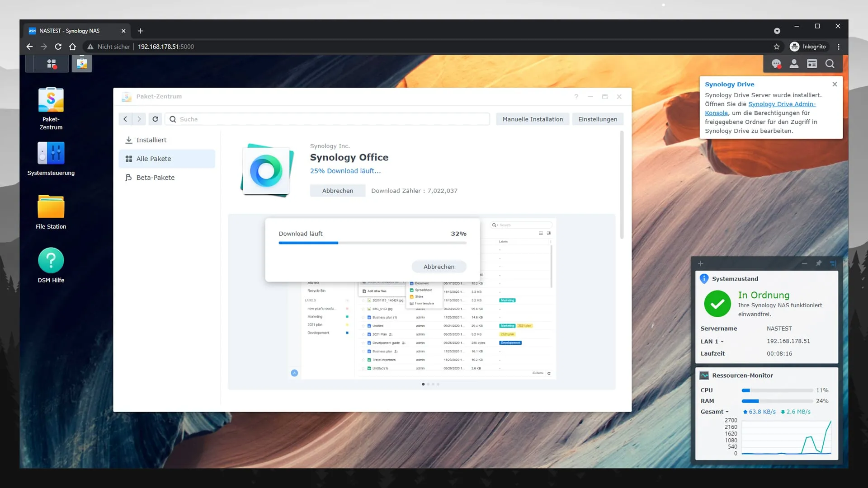The image size is (868, 488).
Task: Focus the Suche field in Paket-Zentrum
Action: 327,119
